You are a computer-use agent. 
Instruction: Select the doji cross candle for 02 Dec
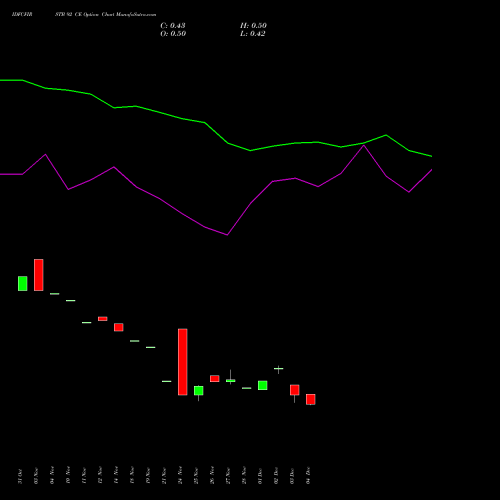pos(279,369)
